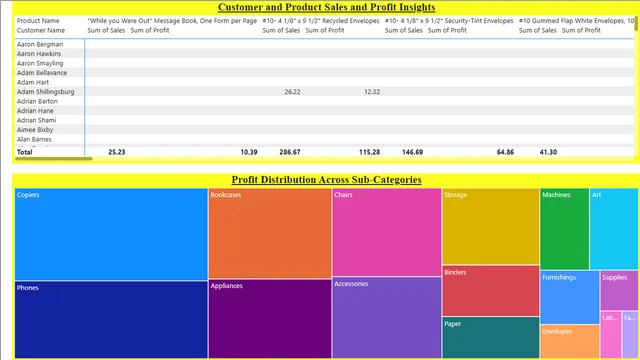The width and height of the screenshot is (640, 360).
Task: Click the 12.32 profit value cell
Action: [x=372, y=92]
